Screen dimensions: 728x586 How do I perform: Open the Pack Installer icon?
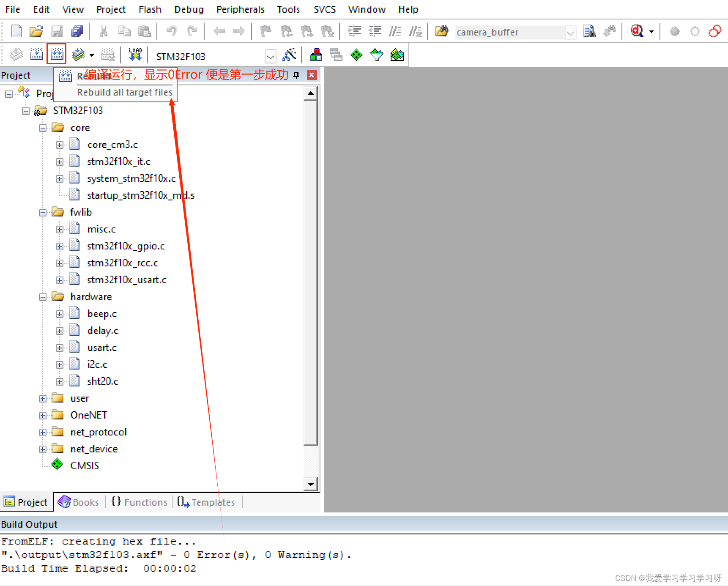click(x=397, y=55)
